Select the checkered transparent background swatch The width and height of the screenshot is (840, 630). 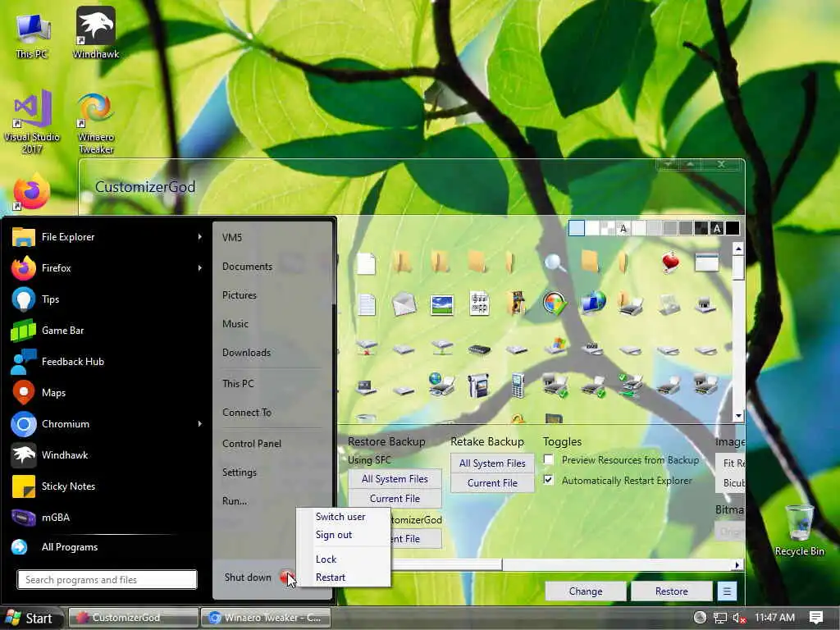pos(608,228)
